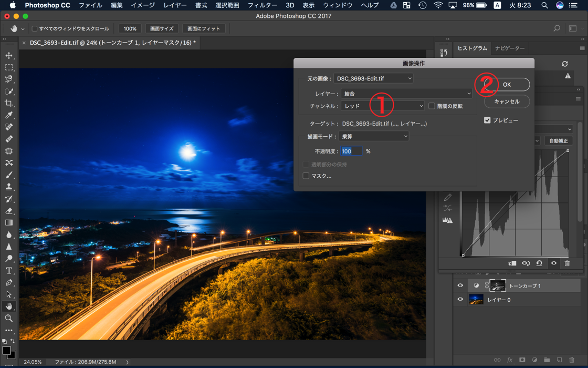Open the Hand tool preset picker arrow
Screen dimensions: 588x368
pos(23,29)
